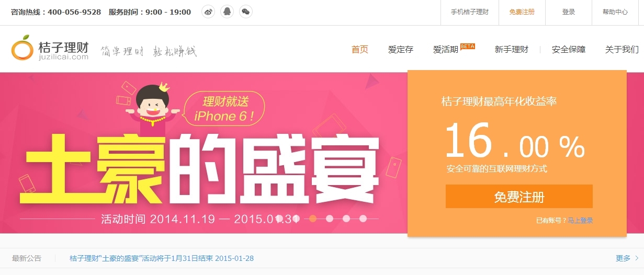Click the orange 免费注册 button
This screenshot has width=644, height=275.
[x=519, y=197]
